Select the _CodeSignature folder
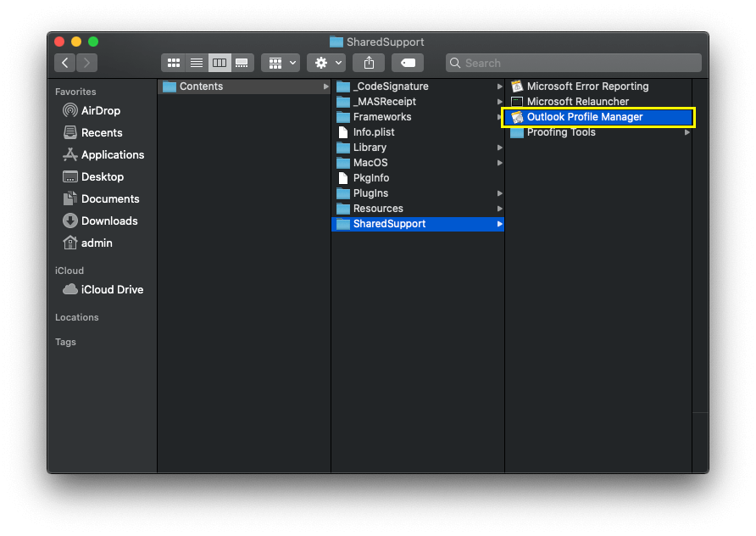Viewport: 756px width, 536px height. pyautogui.click(x=418, y=87)
